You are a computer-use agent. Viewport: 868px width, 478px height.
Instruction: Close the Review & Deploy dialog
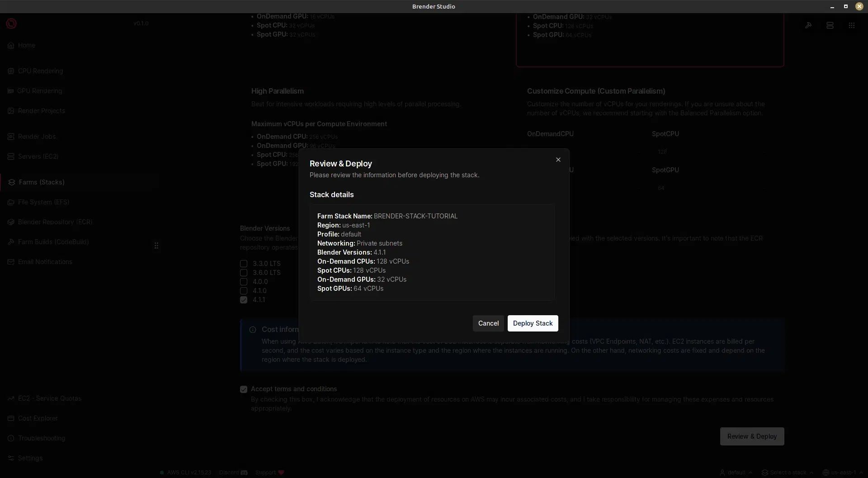click(557, 159)
